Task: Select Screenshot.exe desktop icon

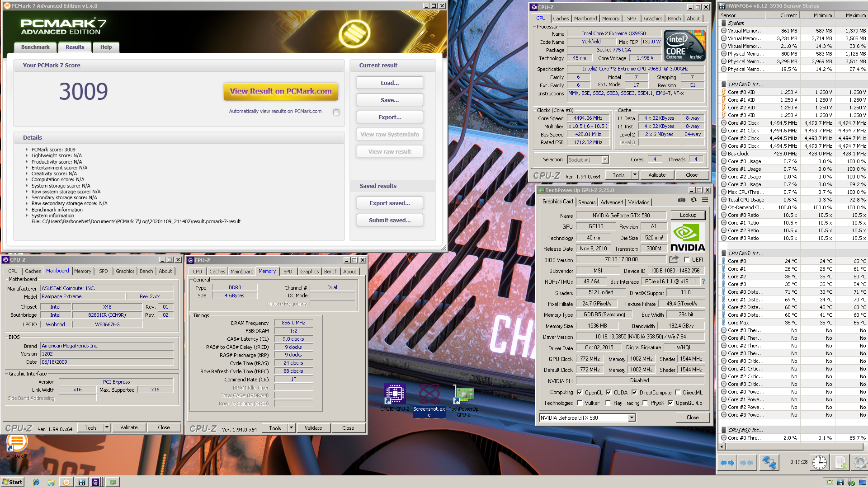Action: pyautogui.click(x=429, y=400)
